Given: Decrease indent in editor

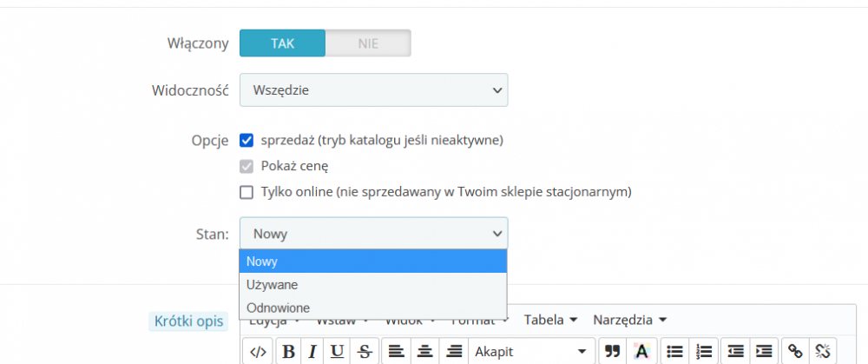Looking at the screenshot, I should coord(735,351).
